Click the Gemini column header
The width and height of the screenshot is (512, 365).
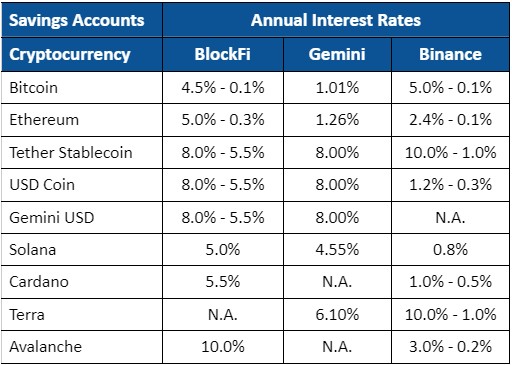tap(337, 54)
